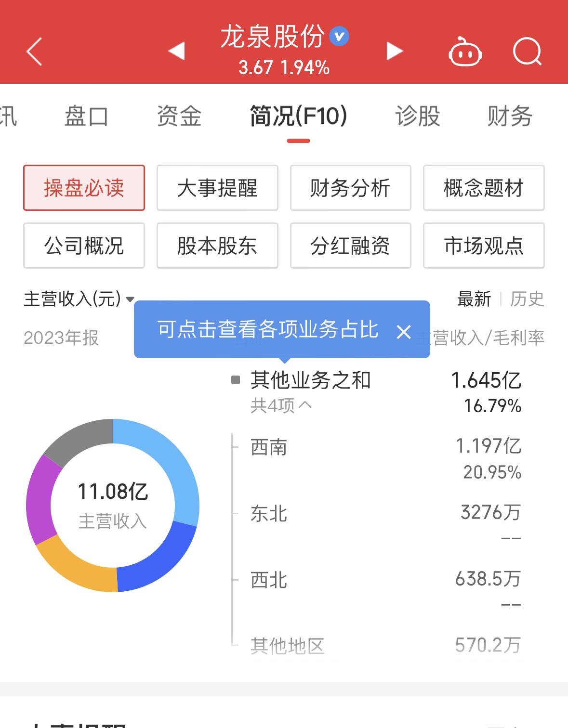
Task: Tap gray square marker beside 其他业务之和
Action: (236, 380)
